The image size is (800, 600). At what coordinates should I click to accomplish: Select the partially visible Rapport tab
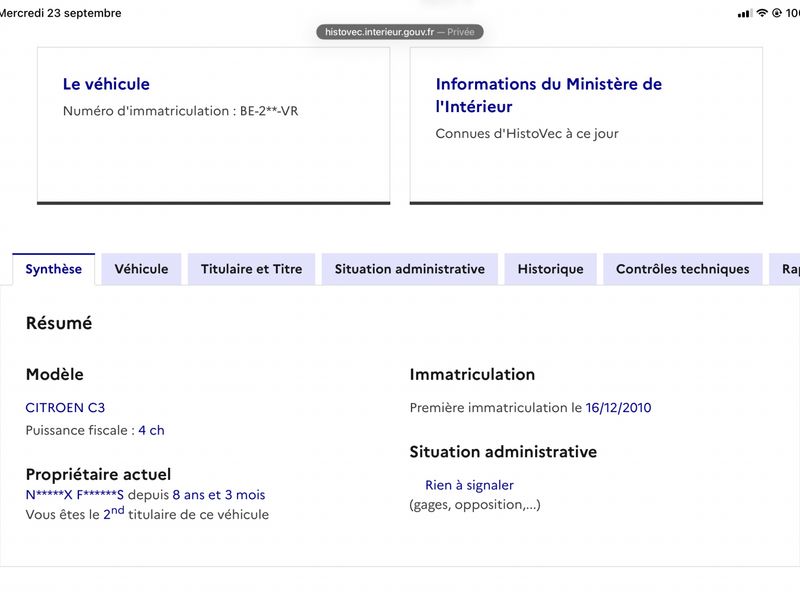(785, 269)
